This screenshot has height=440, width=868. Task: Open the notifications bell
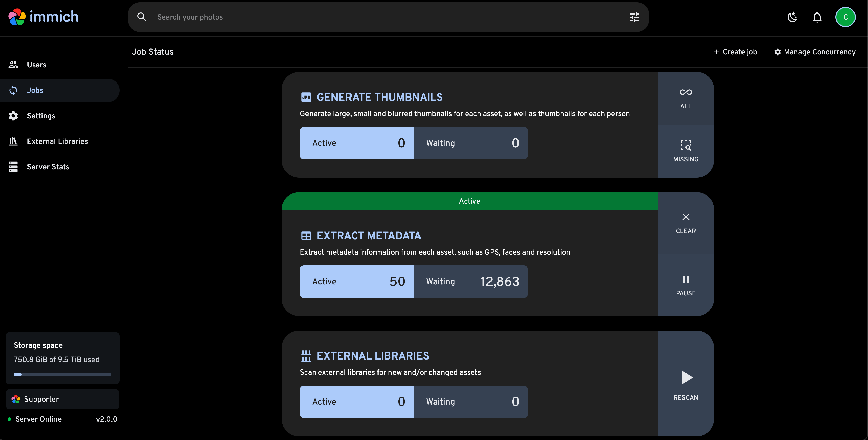pos(817,17)
